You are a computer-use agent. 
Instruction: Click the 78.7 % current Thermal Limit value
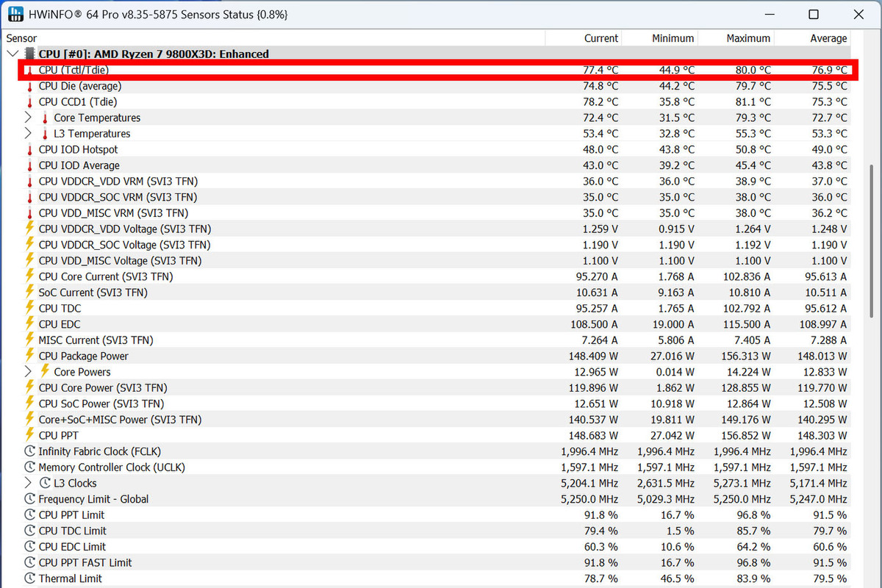point(602,578)
